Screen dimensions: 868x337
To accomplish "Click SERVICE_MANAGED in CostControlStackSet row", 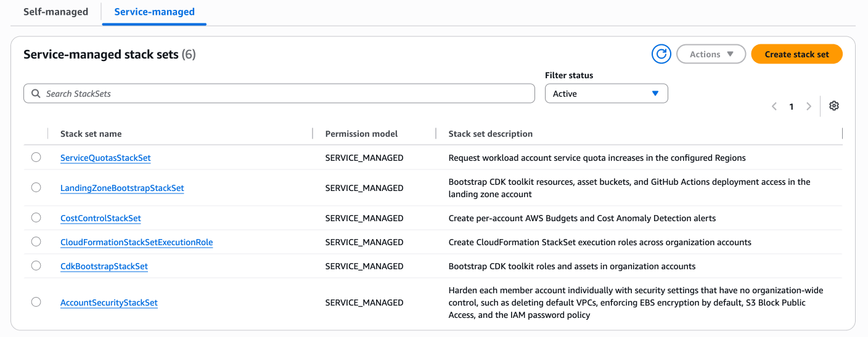I will (x=364, y=218).
